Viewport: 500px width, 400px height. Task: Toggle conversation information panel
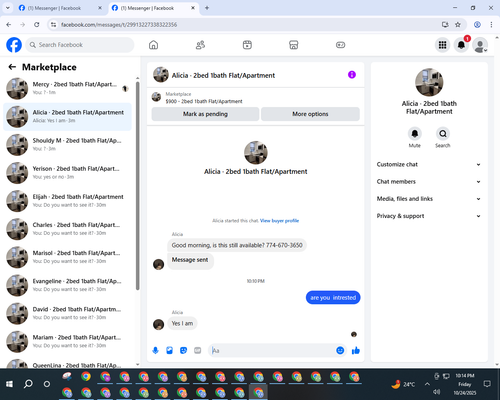point(352,75)
